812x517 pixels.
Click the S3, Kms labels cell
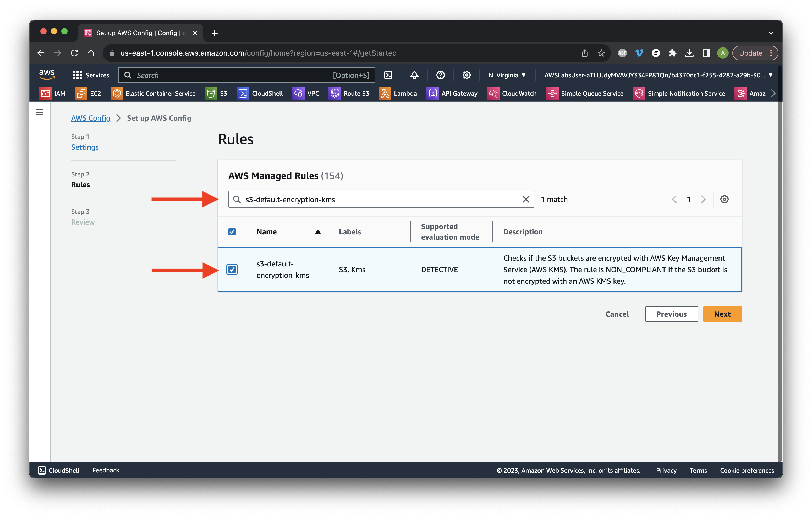(x=352, y=270)
